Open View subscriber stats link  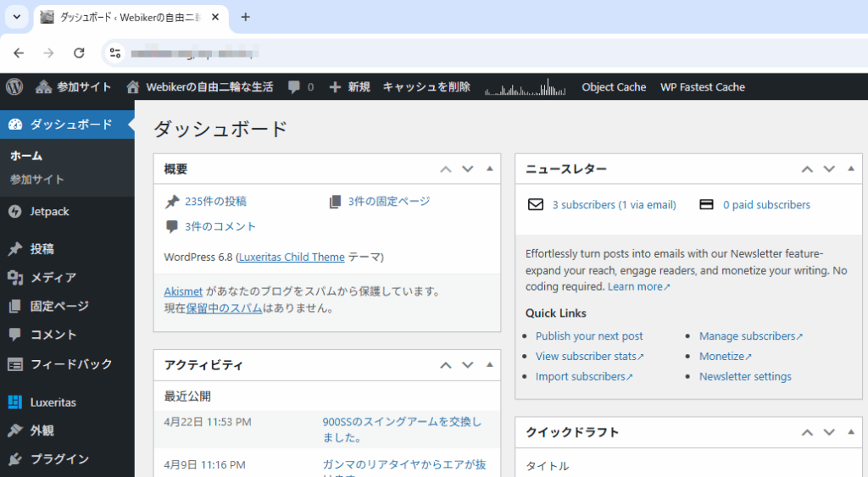[x=590, y=357]
